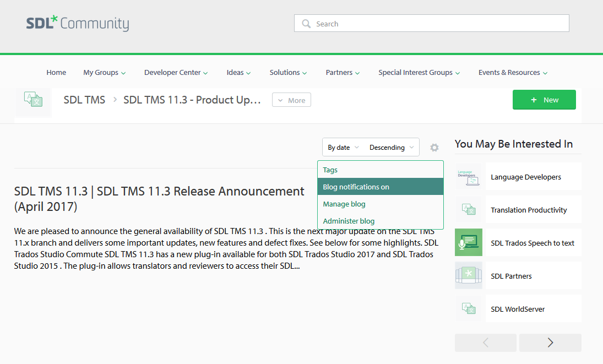The width and height of the screenshot is (603, 364).
Task: Open SDL TMS 11.3 - Product Updates breadcrumb
Action: click(192, 100)
